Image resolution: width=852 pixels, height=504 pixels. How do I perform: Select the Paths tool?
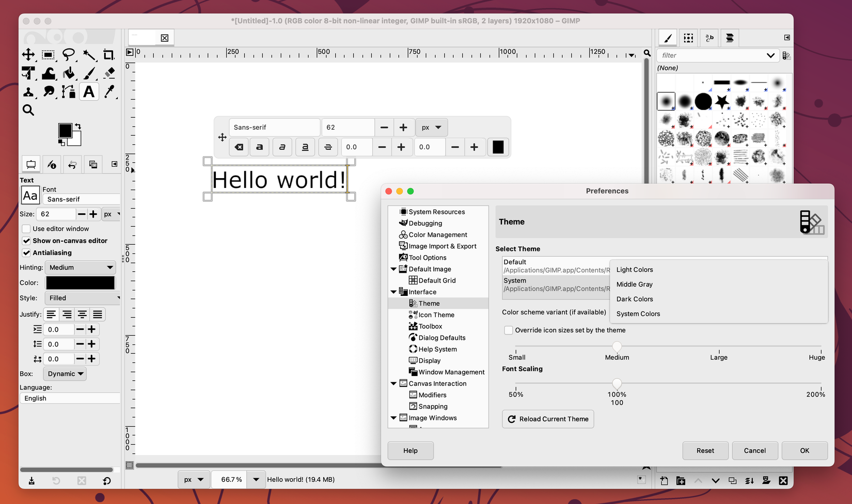[69, 92]
